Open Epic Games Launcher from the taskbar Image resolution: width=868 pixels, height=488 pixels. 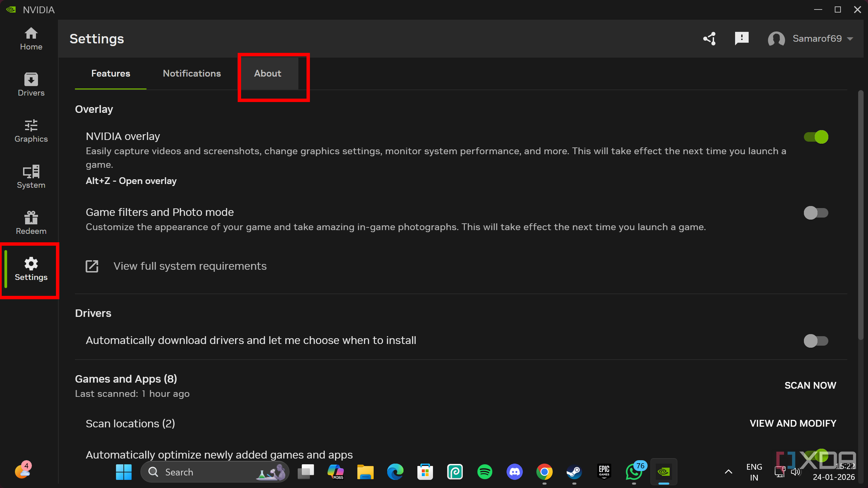pyautogui.click(x=604, y=472)
